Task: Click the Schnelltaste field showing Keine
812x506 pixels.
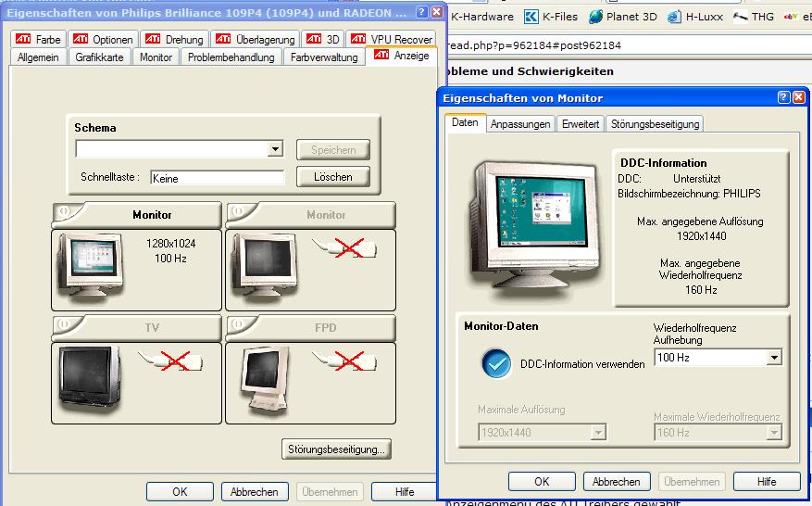Action: (x=218, y=178)
